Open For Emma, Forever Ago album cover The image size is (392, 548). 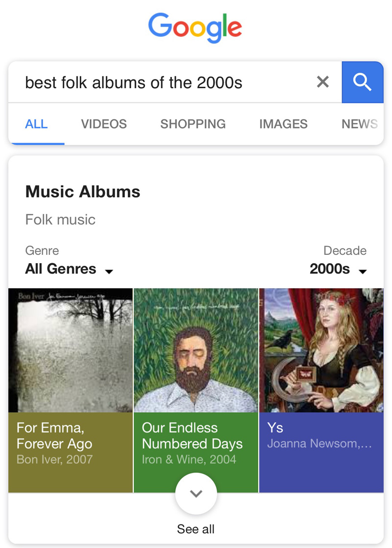coord(71,350)
